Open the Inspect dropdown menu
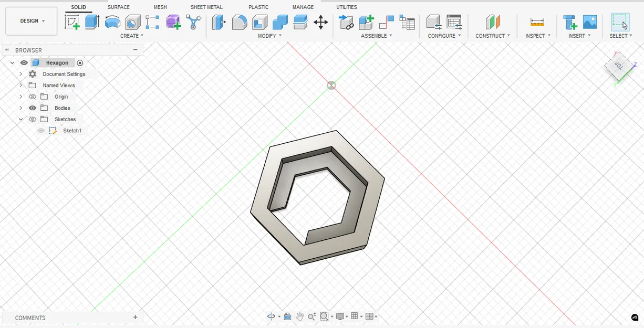The image size is (644, 328). pyautogui.click(x=538, y=36)
